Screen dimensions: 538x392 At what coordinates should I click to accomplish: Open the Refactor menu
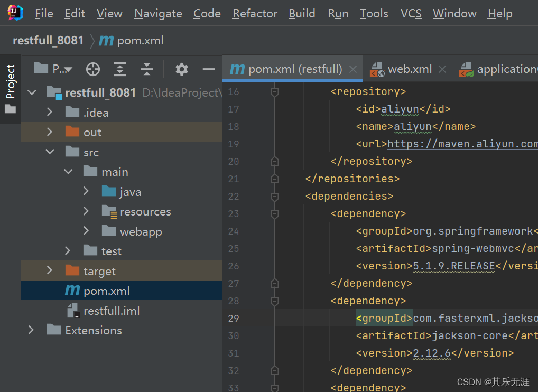pos(255,13)
